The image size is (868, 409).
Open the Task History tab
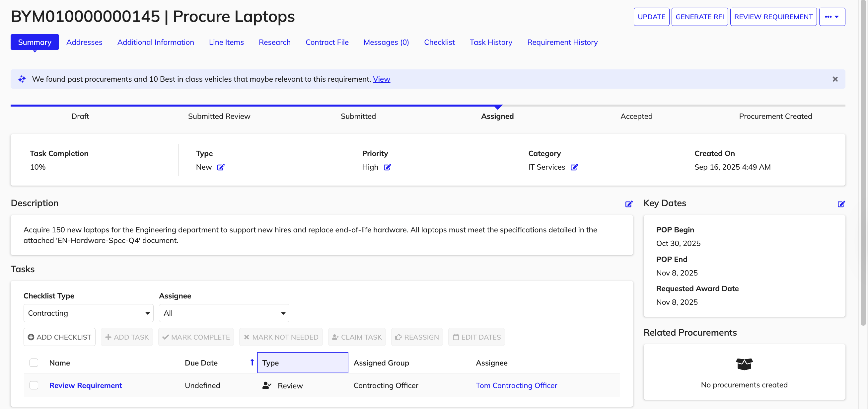pos(491,42)
